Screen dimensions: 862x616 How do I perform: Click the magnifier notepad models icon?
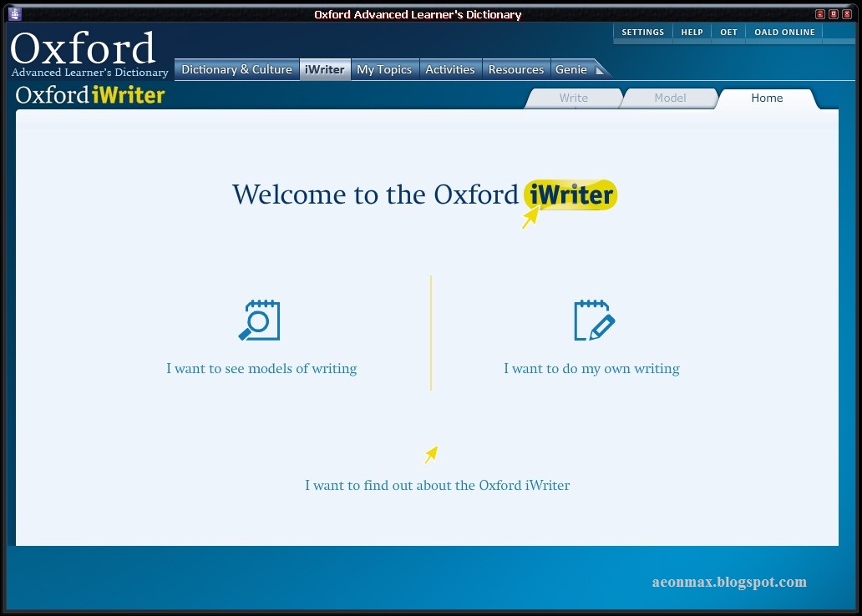point(260,321)
